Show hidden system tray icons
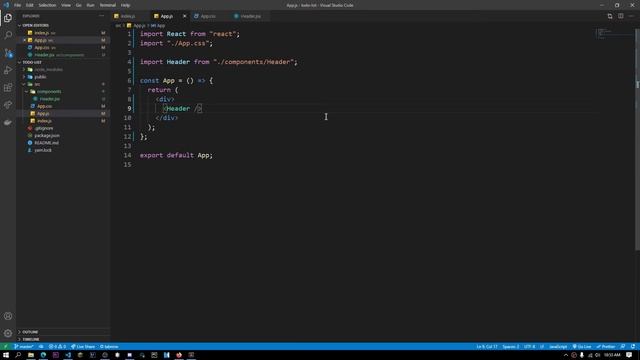The height and width of the screenshot is (360, 640). [566, 355]
